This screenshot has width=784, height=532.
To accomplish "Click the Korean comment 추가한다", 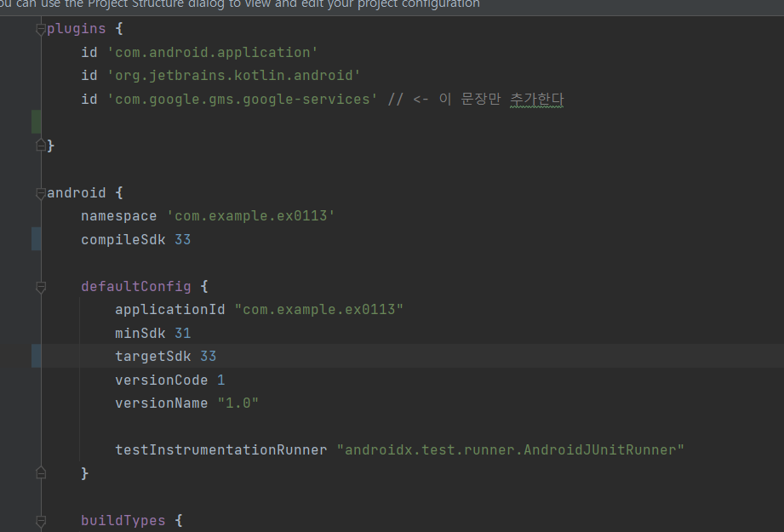I will [536, 99].
